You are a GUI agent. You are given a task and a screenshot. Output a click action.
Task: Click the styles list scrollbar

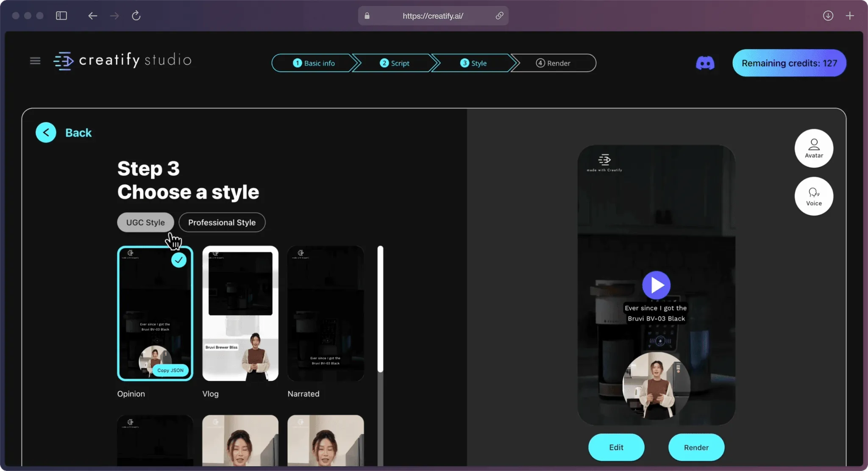(380, 309)
